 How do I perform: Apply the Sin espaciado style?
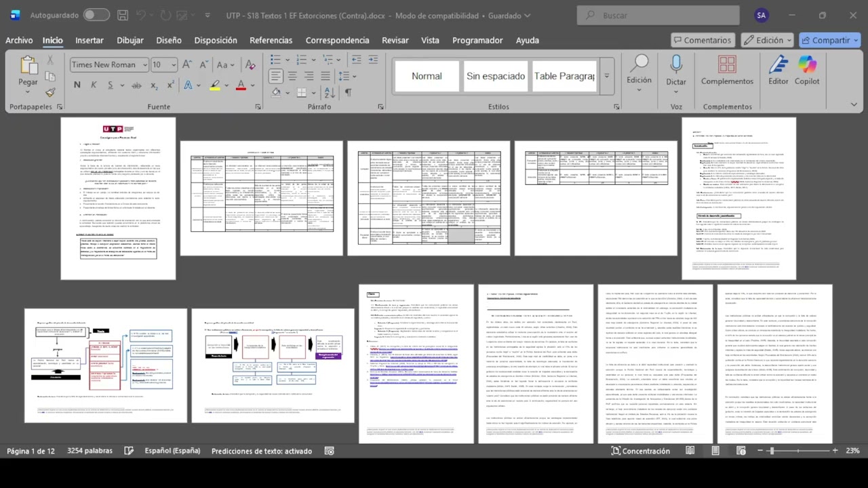tap(496, 76)
